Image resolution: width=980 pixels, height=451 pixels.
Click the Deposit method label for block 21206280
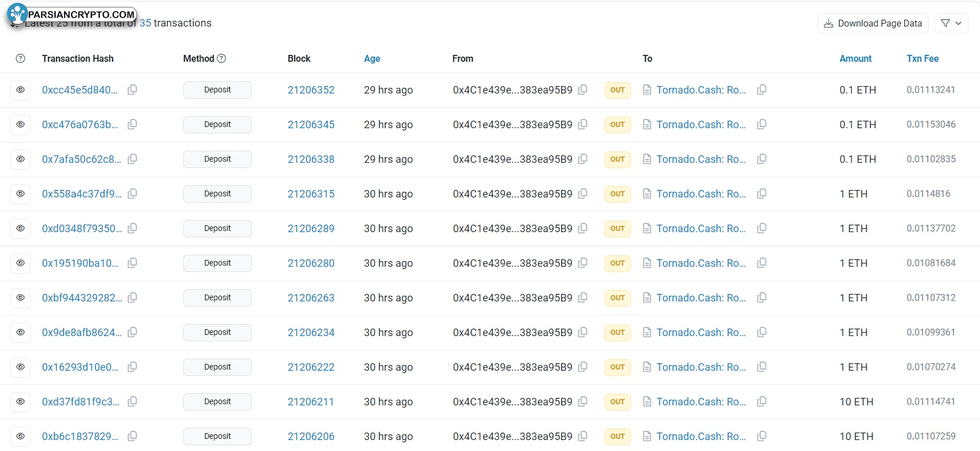click(x=217, y=263)
